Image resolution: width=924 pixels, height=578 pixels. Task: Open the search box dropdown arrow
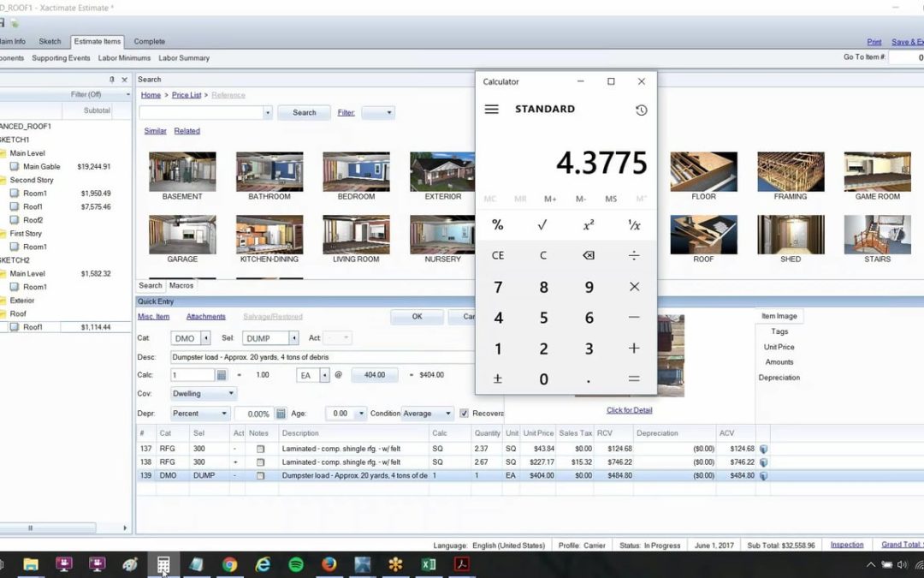coord(268,113)
